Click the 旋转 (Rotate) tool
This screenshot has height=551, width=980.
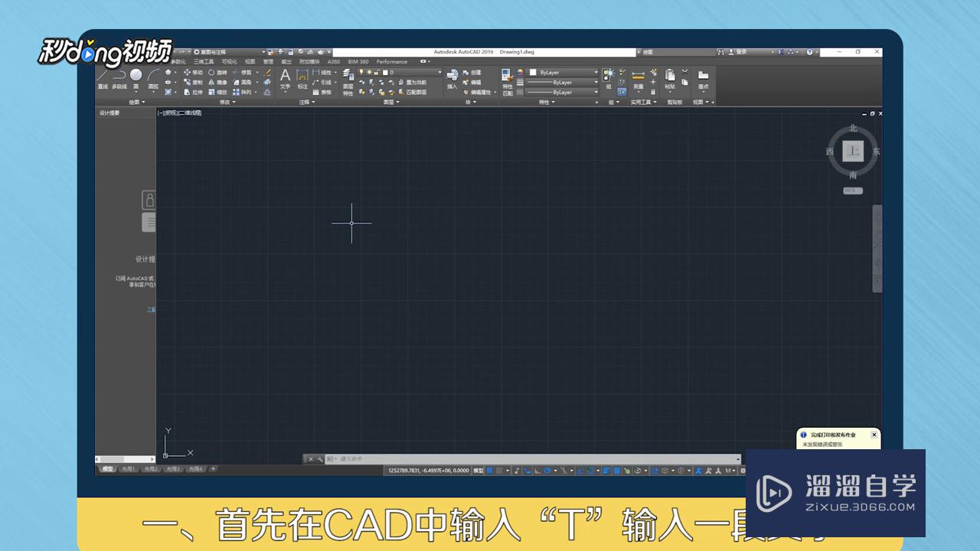click(x=217, y=73)
